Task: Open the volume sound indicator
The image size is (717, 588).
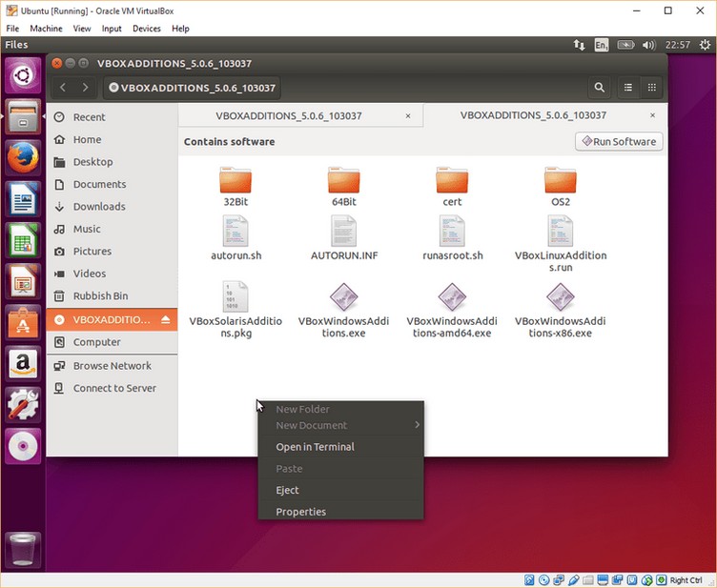Action: pos(648,45)
